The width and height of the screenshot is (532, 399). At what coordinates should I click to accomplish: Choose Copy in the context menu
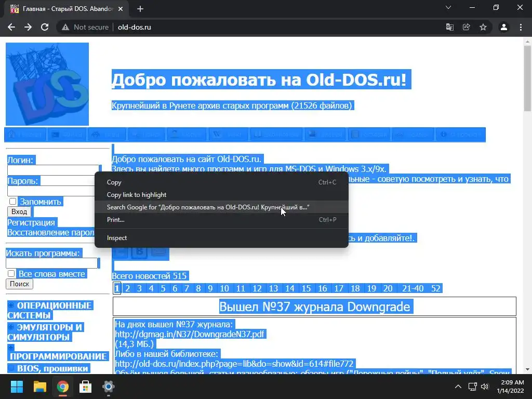tap(221, 182)
